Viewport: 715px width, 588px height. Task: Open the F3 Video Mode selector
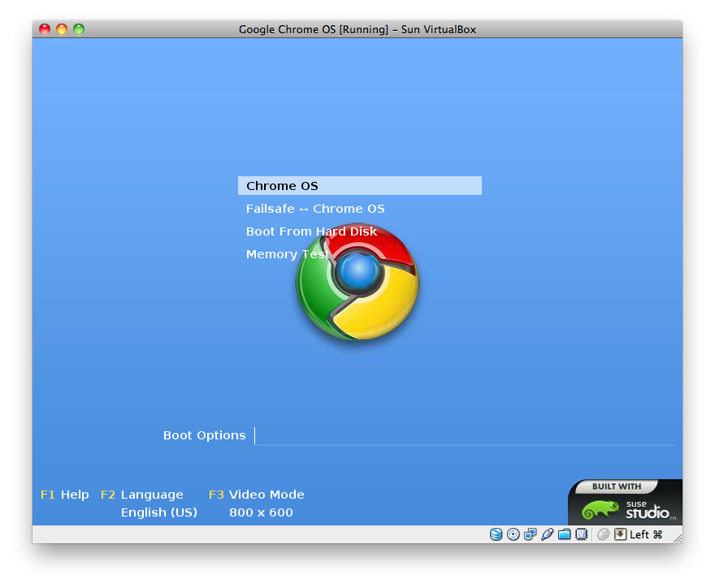click(x=256, y=495)
